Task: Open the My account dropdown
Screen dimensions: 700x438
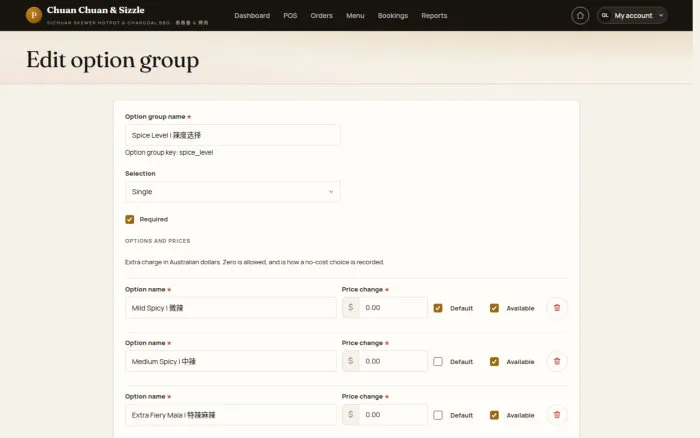Action: [x=632, y=16]
